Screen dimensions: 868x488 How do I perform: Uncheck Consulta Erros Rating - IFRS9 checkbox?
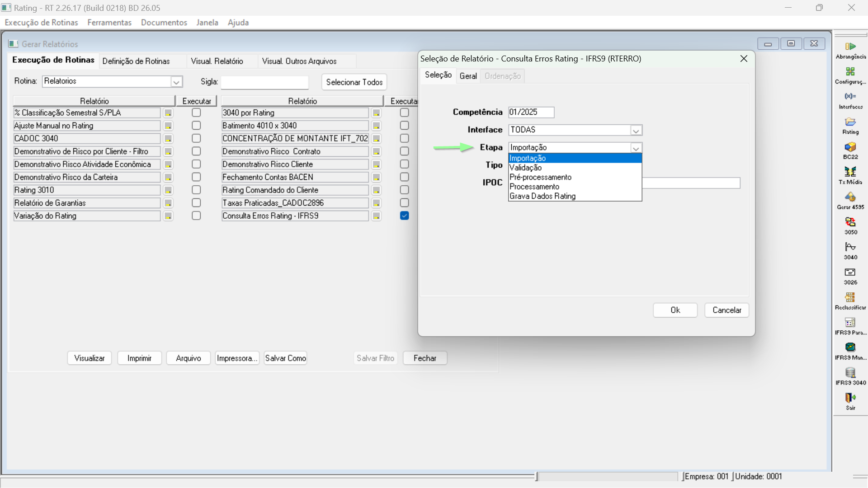(x=404, y=216)
